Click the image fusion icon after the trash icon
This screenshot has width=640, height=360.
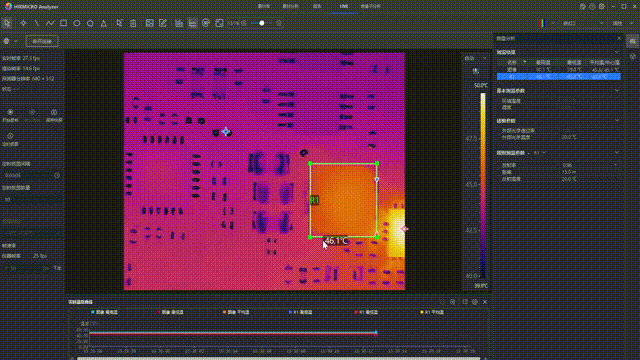[x=149, y=23]
